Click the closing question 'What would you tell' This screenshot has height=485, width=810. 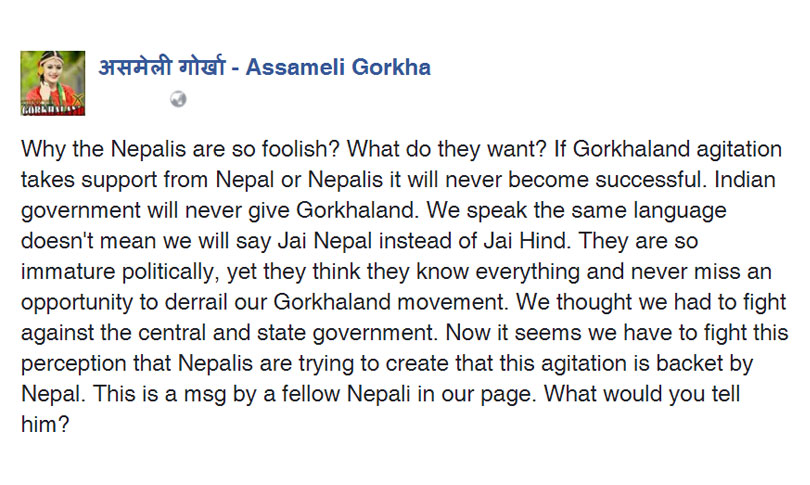click(x=642, y=394)
